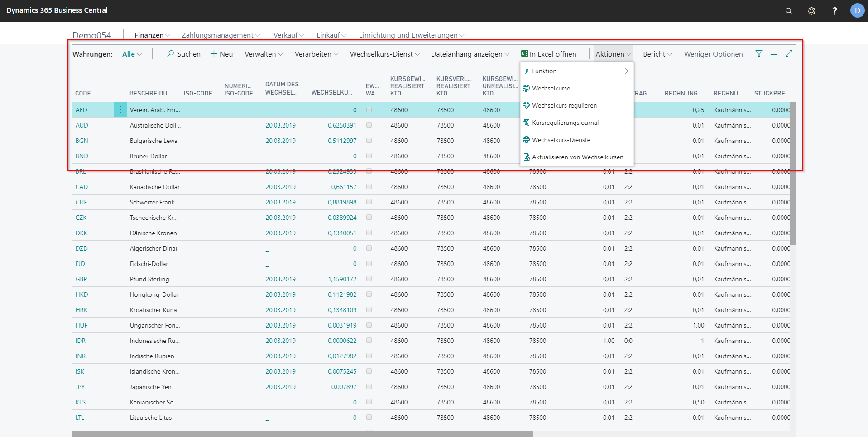Image resolution: width=868 pixels, height=437 pixels.
Task: Collapse the Aktionen menu
Action: pyautogui.click(x=614, y=54)
